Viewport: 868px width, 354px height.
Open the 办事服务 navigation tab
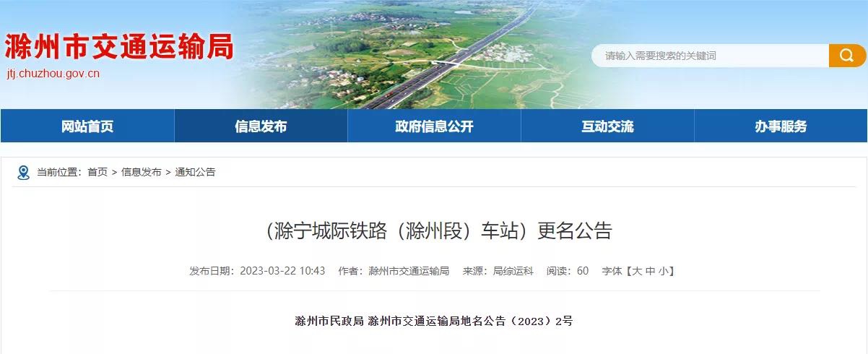(781, 126)
